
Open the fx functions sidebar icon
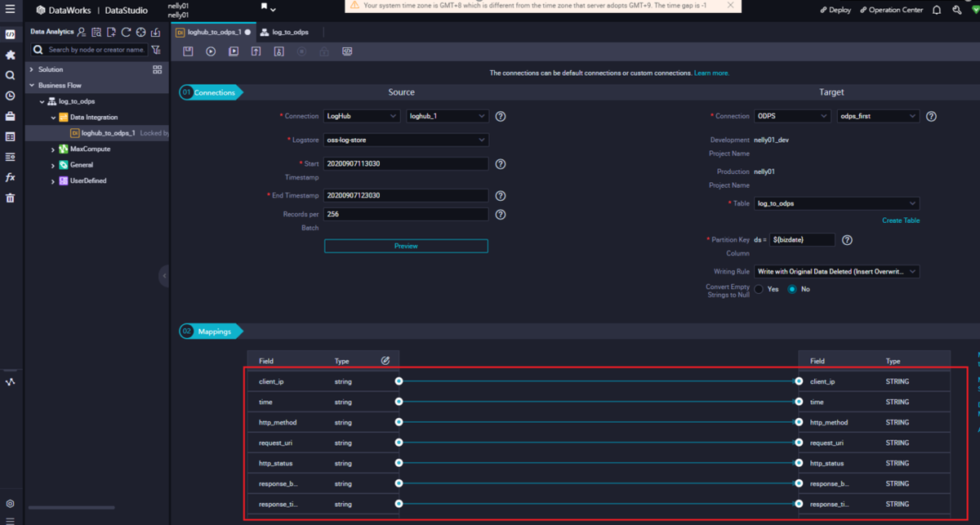[x=10, y=177]
